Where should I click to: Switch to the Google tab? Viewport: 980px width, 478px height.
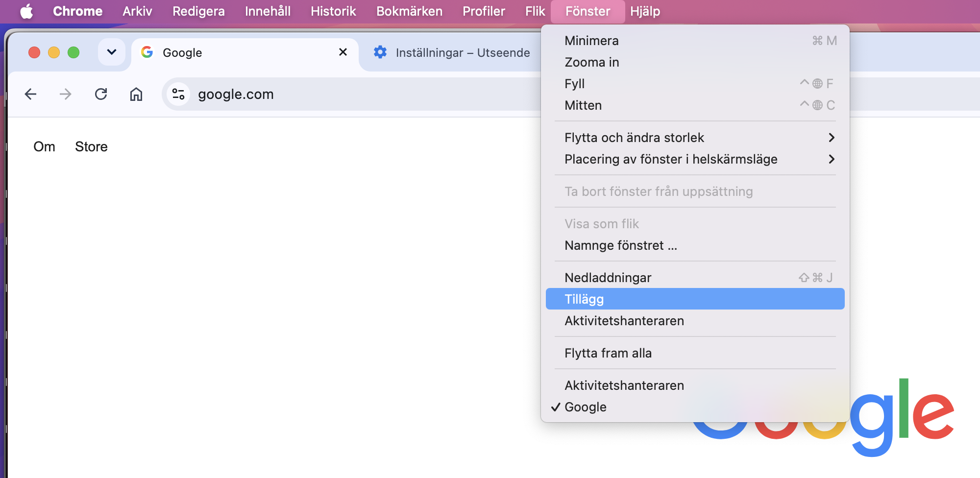point(245,52)
